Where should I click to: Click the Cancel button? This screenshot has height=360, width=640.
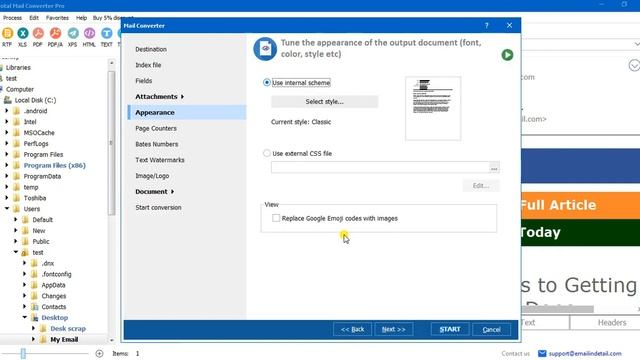(x=491, y=329)
